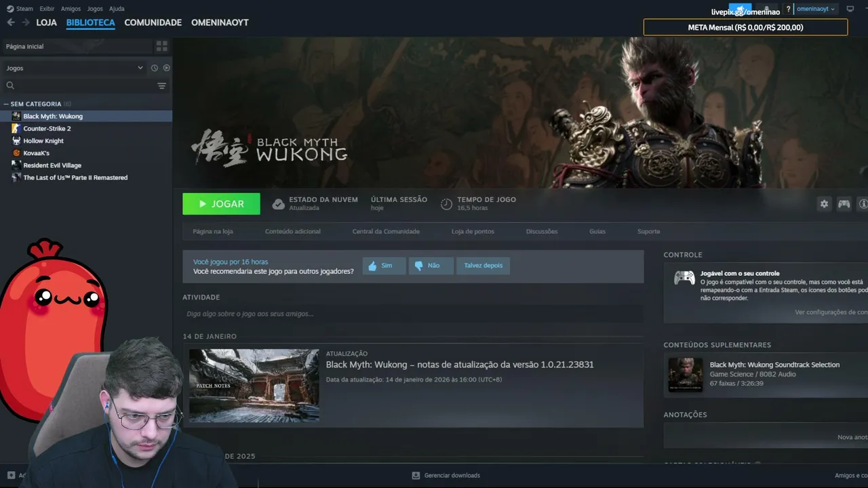The width and height of the screenshot is (868, 488).
Task: Select KovaaK's in the game list
Action: tap(85, 152)
